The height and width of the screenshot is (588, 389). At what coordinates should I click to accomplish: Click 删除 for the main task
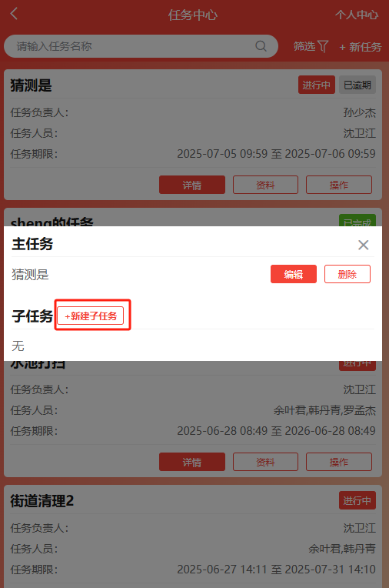pos(347,274)
